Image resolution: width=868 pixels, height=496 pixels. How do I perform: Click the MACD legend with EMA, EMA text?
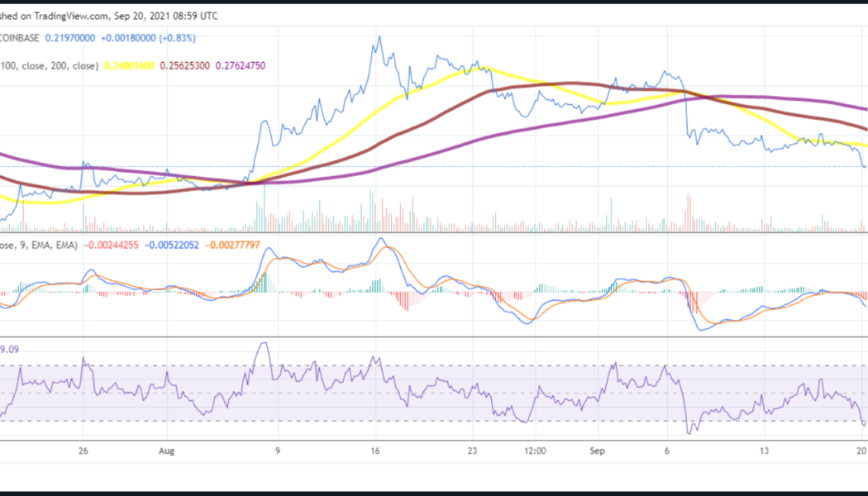point(39,246)
